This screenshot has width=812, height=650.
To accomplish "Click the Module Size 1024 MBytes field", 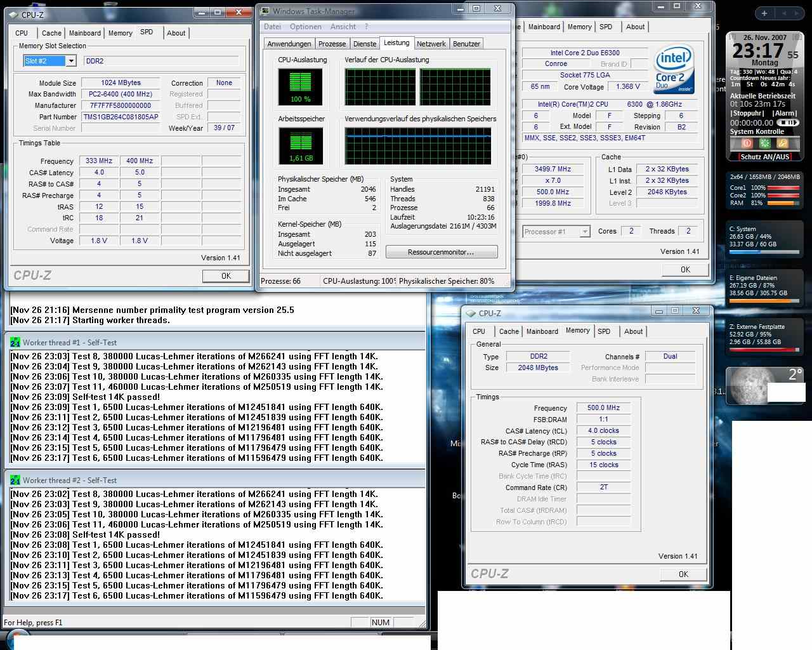I will click(121, 83).
